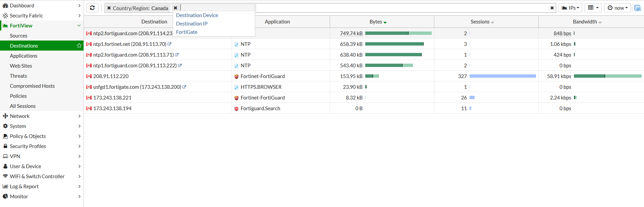This screenshot has height=207, width=644.
Task: Click the Security Fabric icon
Action: (5, 15)
